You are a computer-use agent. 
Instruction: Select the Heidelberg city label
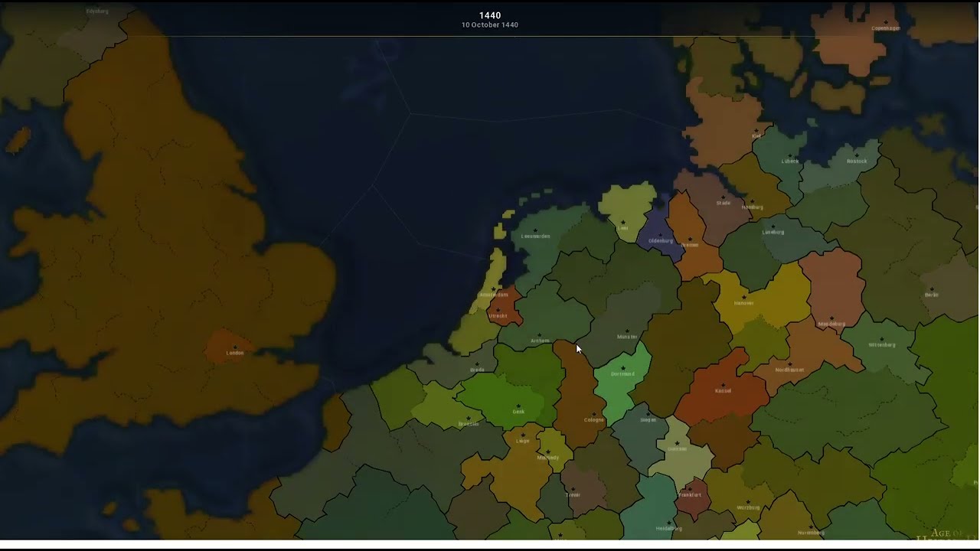668,529
